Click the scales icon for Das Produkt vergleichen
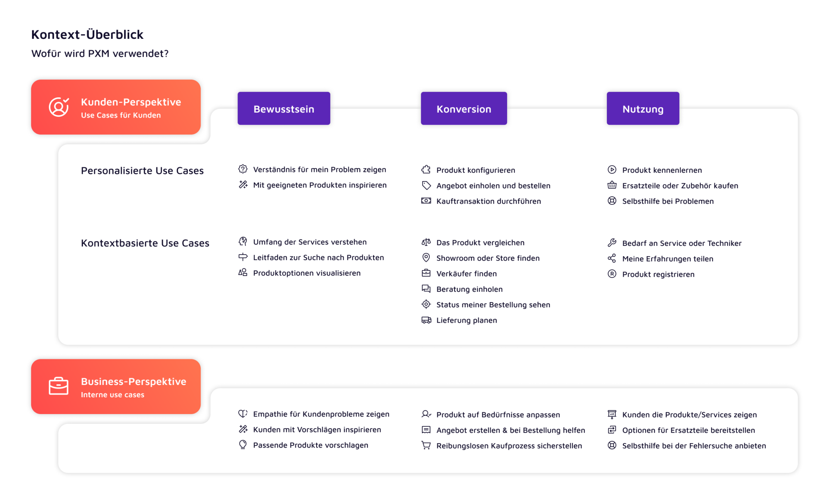The width and height of the screenshot is (829, 504). point(426,242)
